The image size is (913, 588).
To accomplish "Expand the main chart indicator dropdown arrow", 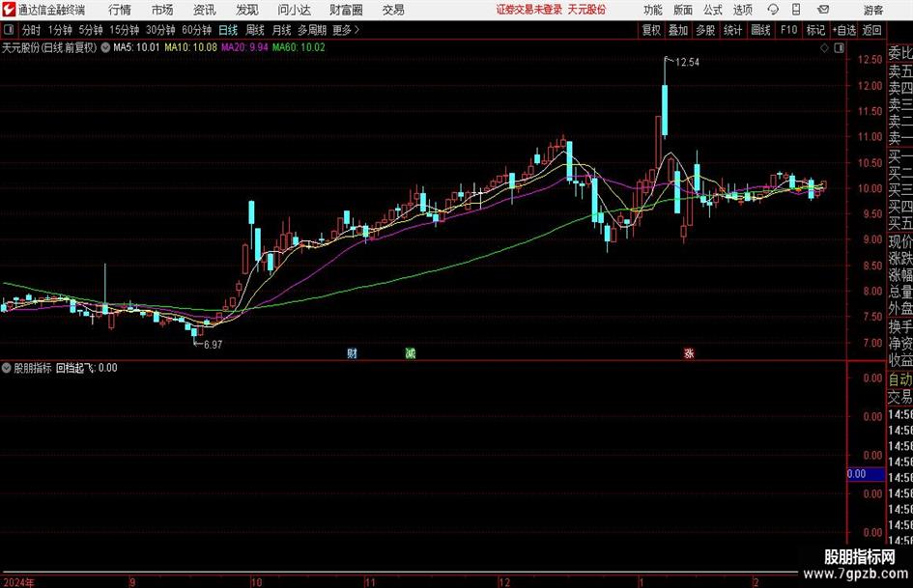I will (x=105, y=47).
